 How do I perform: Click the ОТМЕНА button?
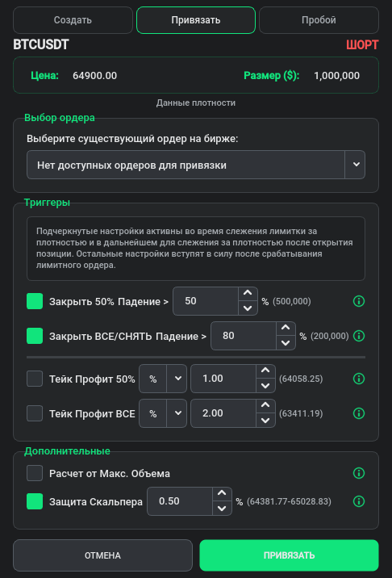102,555
